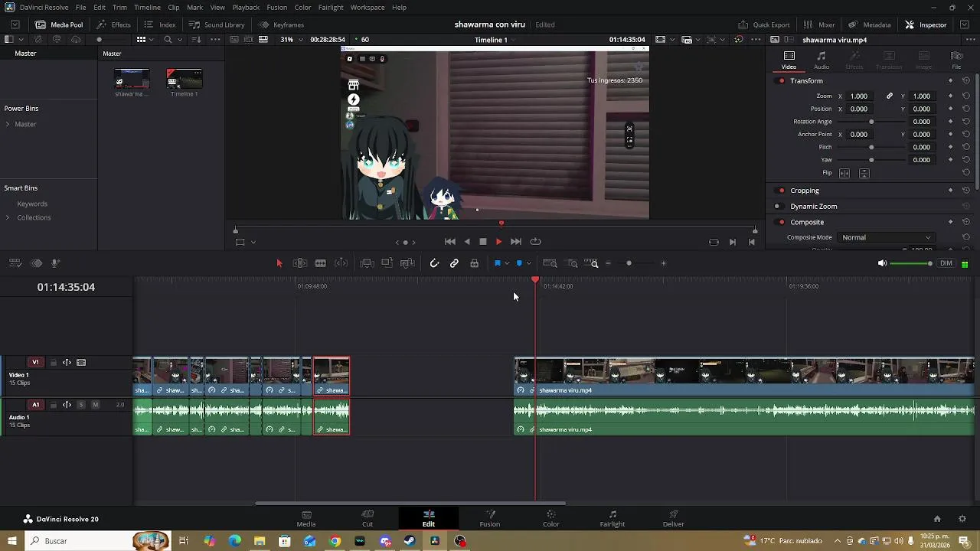Open the Quick Export dialog
The height and width of the screenshot is (551, 980).
(763, 24)
